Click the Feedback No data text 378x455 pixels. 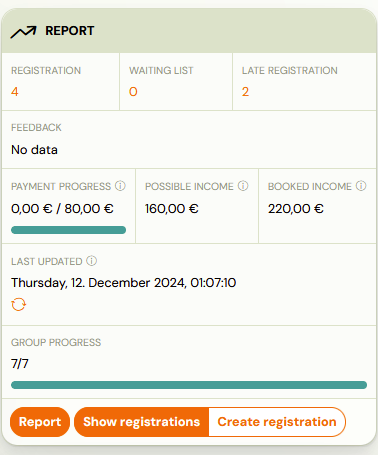pos(34,150)
